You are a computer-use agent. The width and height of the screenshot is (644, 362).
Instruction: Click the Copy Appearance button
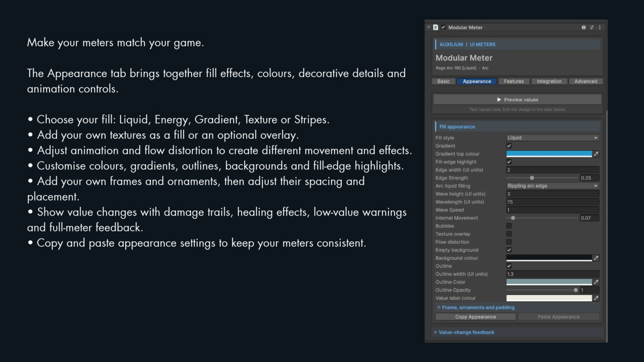(475, 317)
